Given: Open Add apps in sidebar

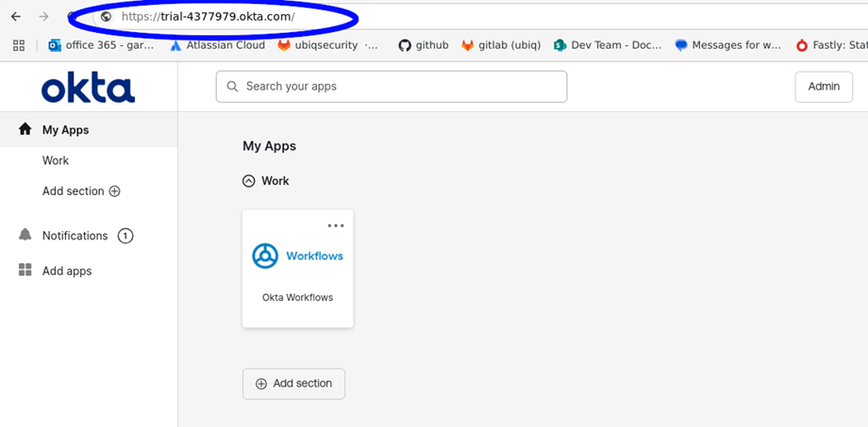Looking at the screenshot, I should click(67, 271).
